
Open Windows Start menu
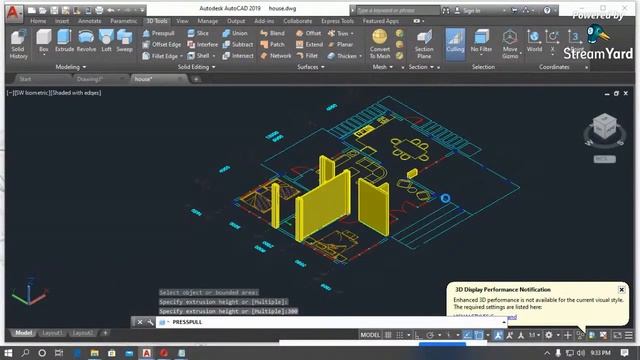coord(8,353)
